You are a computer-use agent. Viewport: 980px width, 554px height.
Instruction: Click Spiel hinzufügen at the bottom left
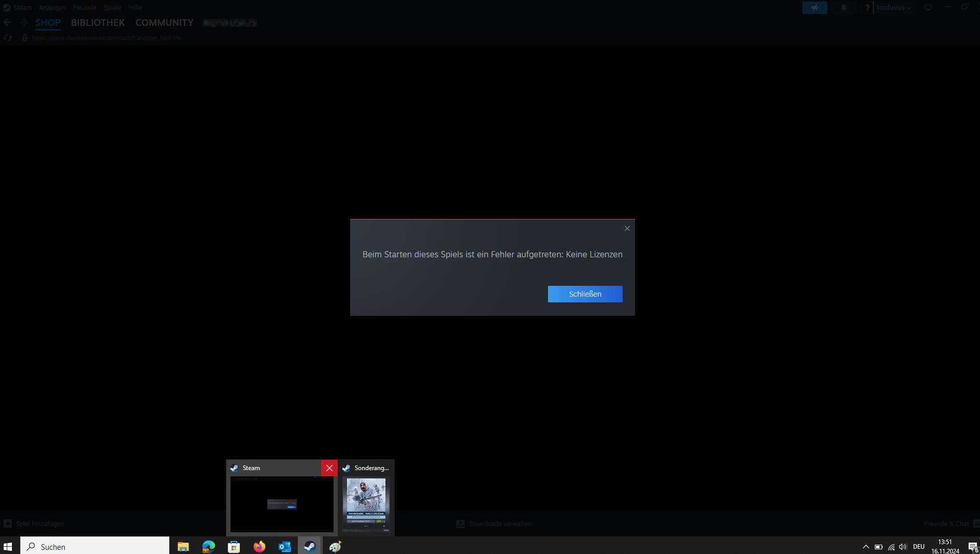pos(34,524)
